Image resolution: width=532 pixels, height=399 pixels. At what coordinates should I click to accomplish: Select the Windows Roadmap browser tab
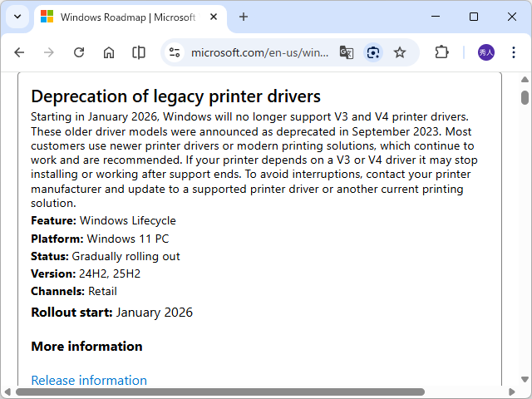(131, 17)
